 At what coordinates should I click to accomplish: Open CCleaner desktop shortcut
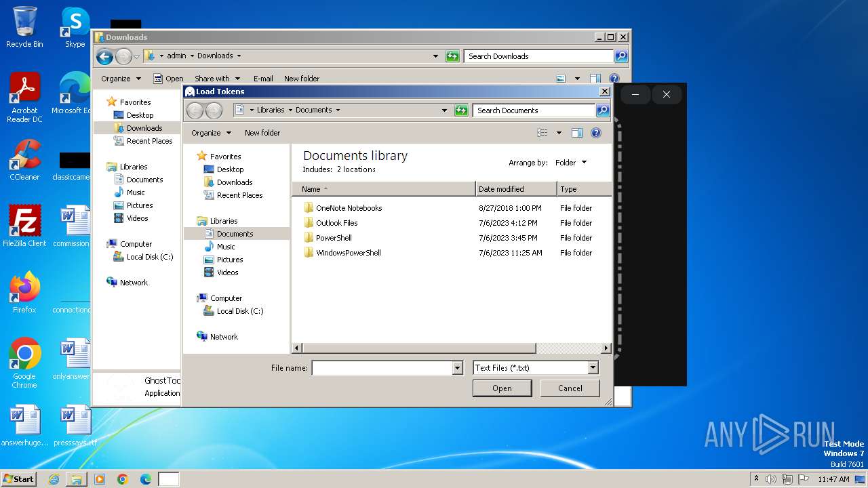click(x=24, y=160)
